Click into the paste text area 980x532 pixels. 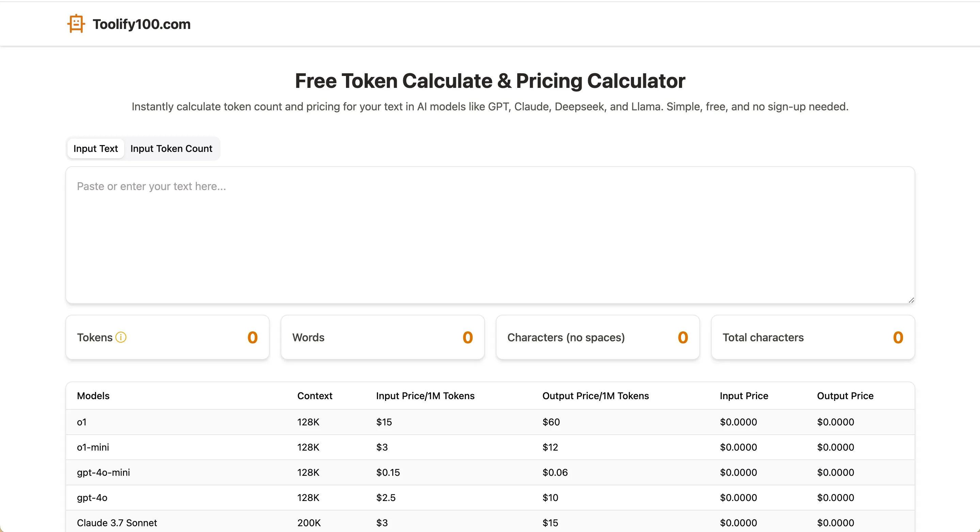(x=490, y=234)
